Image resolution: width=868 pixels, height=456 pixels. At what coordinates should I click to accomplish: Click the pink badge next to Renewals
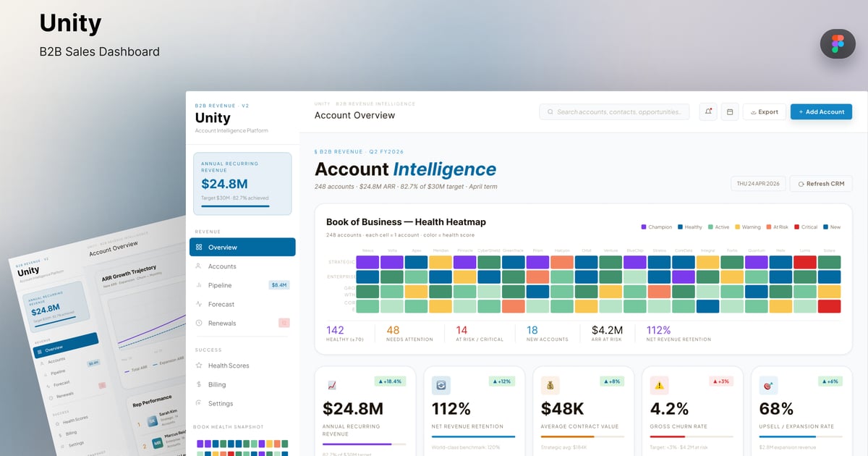click(284, 323)
